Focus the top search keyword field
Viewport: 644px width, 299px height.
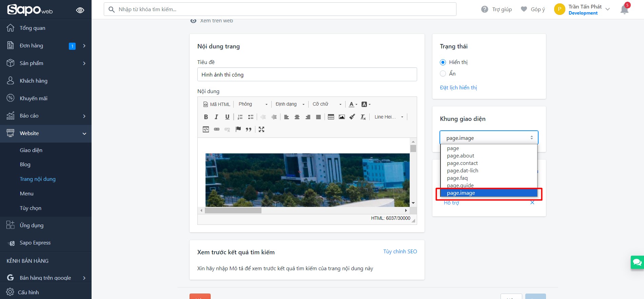pyautogui.click(x=280, y=9)
